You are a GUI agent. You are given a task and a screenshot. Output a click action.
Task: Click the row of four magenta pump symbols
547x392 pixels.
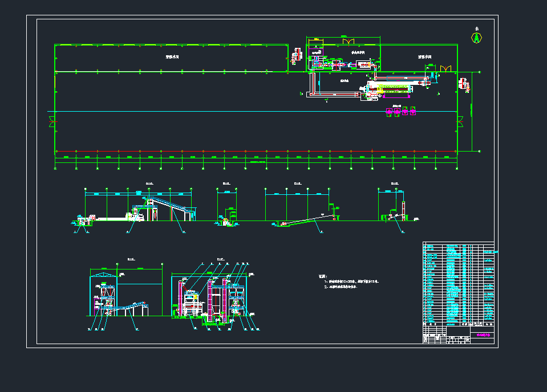[401, 112]
